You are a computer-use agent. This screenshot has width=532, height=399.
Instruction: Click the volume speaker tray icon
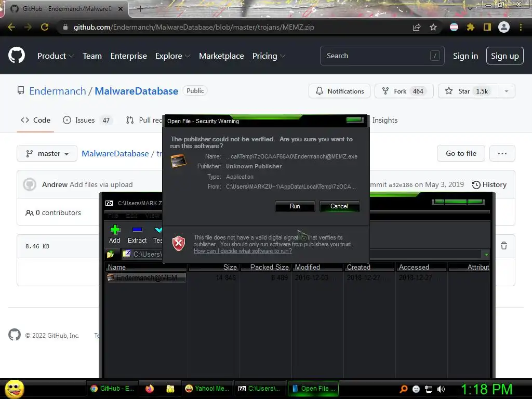pyautogui.click(x=441, y=389)
